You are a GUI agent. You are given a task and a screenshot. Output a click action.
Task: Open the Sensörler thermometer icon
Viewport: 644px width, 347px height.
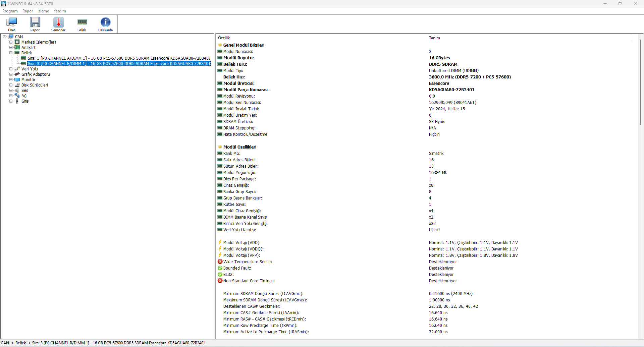pos(58,22)
